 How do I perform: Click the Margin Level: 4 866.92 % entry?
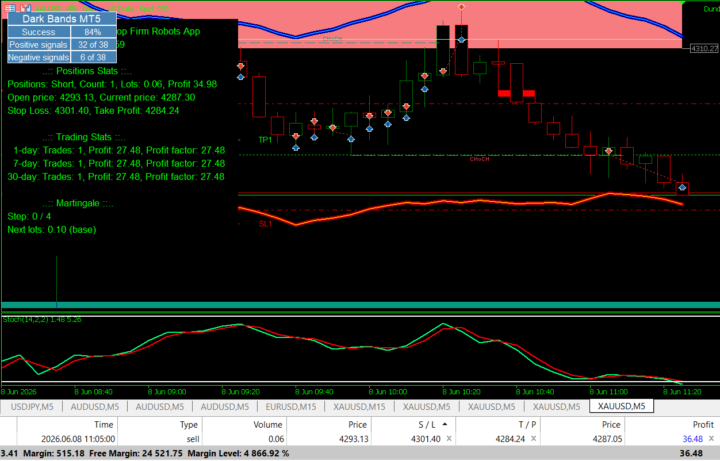[x=238, y=454]
